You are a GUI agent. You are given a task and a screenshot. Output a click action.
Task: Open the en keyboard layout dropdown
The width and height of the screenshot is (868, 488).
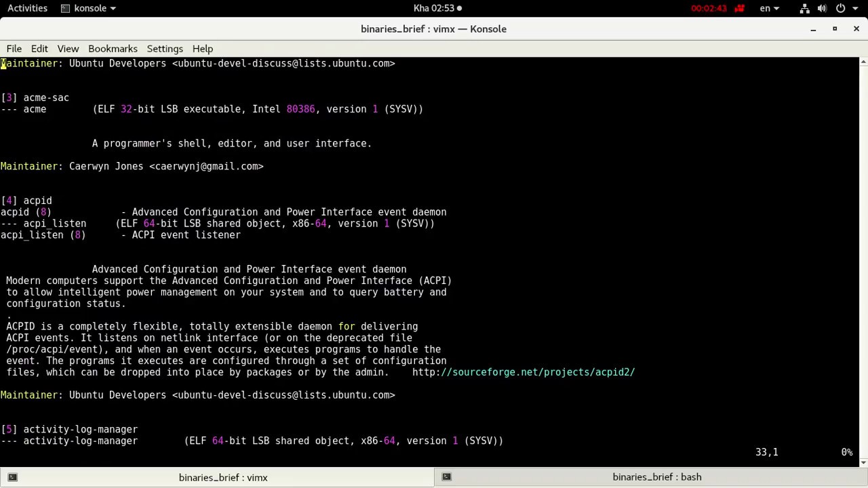click(x=769, y=8)
